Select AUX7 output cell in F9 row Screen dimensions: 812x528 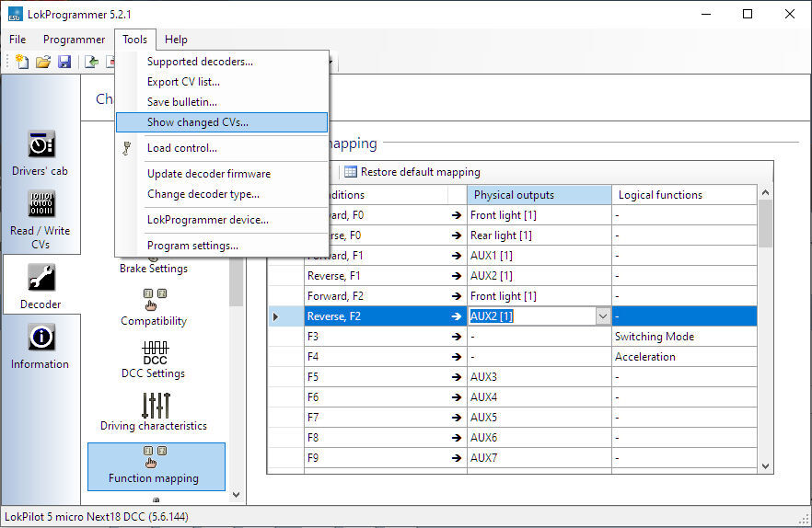pos(539,457)
